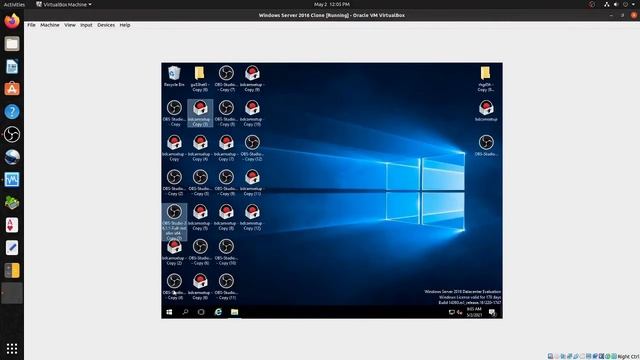Image resolution: width=640 pixels, height=360 pixels.
Task: Expand the VirtualBox Machine app menu dropdown
Action: point(64,4)
